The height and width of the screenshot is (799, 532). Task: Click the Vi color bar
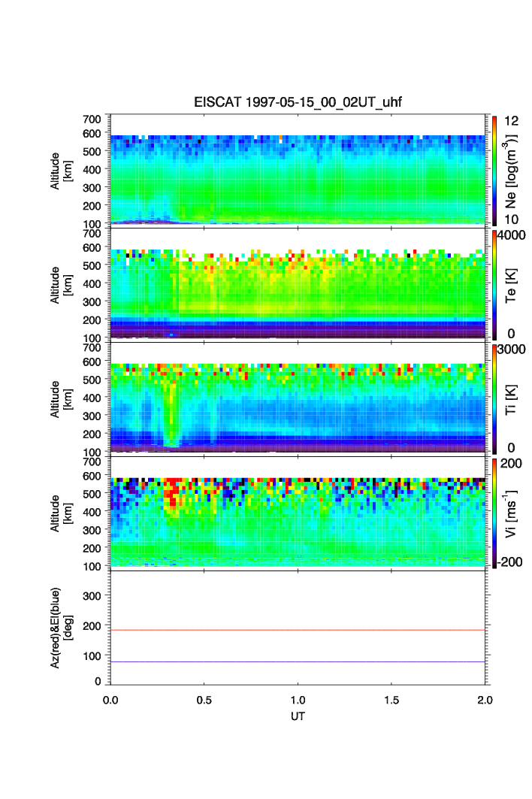(494, 513)
